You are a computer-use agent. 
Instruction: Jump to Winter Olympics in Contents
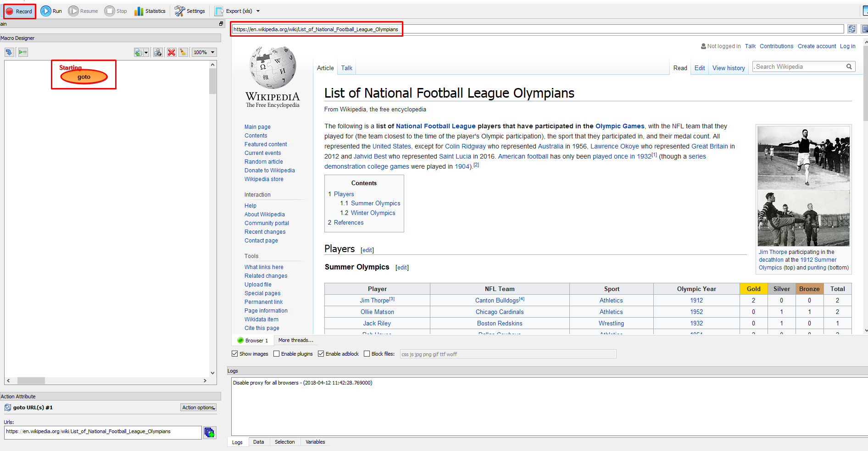pos(373,213)
